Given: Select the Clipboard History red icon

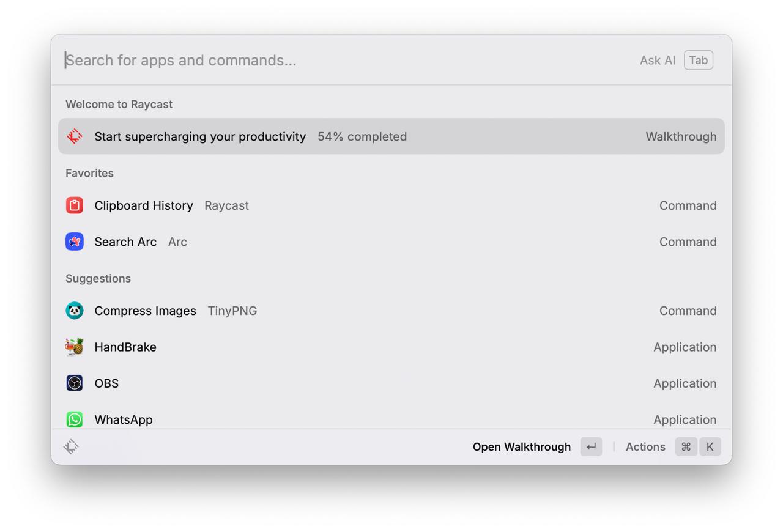Looking at the screenshot, I should [75, 205].
